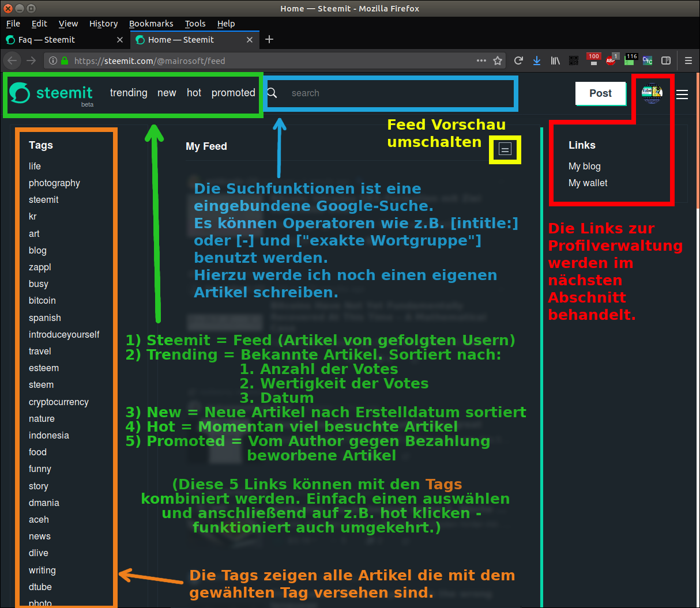
Task: Show new posts
Action: point(167,93)
